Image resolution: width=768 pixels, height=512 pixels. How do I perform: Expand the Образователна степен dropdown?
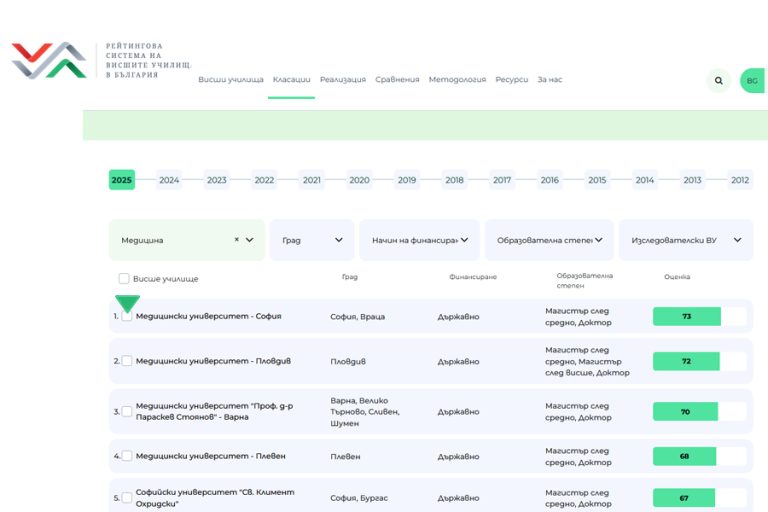point(550,240)
